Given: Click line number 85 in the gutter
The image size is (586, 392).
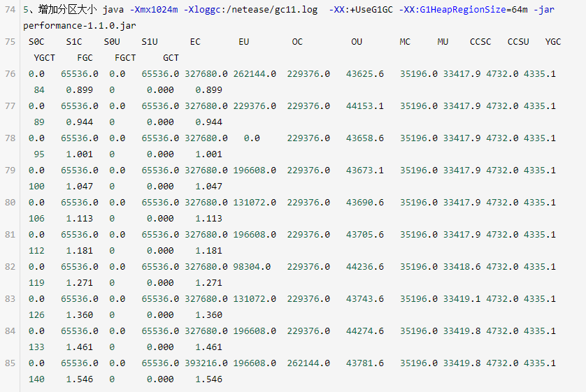Looking at the screenshot, I should (x=10, y=363).
